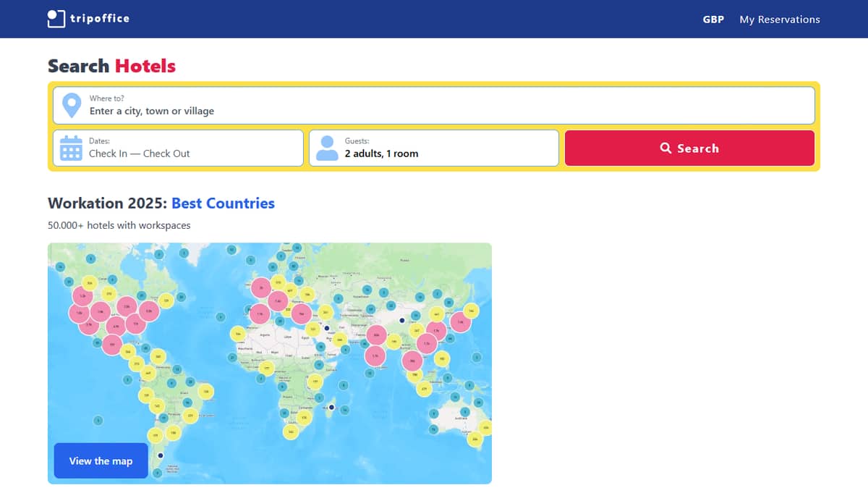Click the 'Search Hotels' heading
Viewport: 868px width, 488px height.
pyautogui.click(x=111, y=66)
